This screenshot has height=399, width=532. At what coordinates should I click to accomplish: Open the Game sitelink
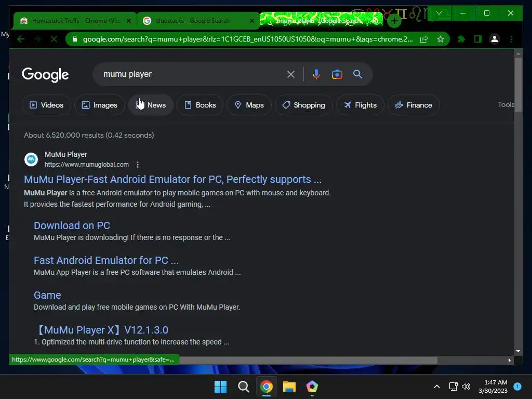pos(47,295)
